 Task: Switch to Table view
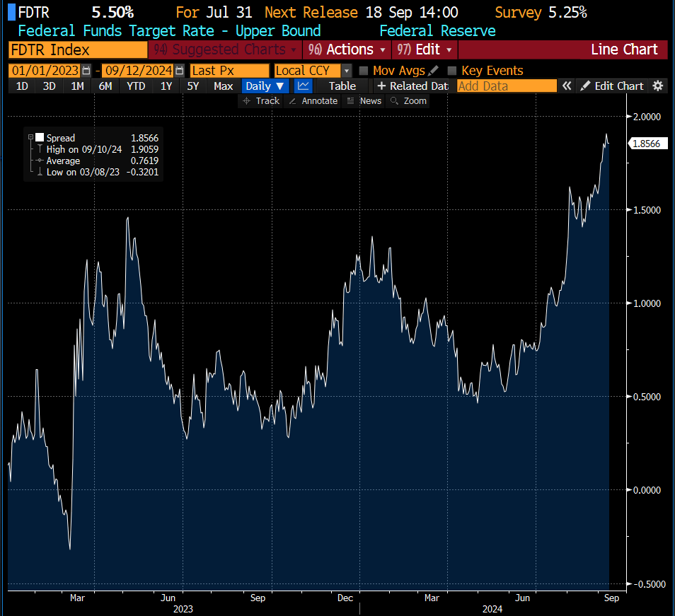342,86
